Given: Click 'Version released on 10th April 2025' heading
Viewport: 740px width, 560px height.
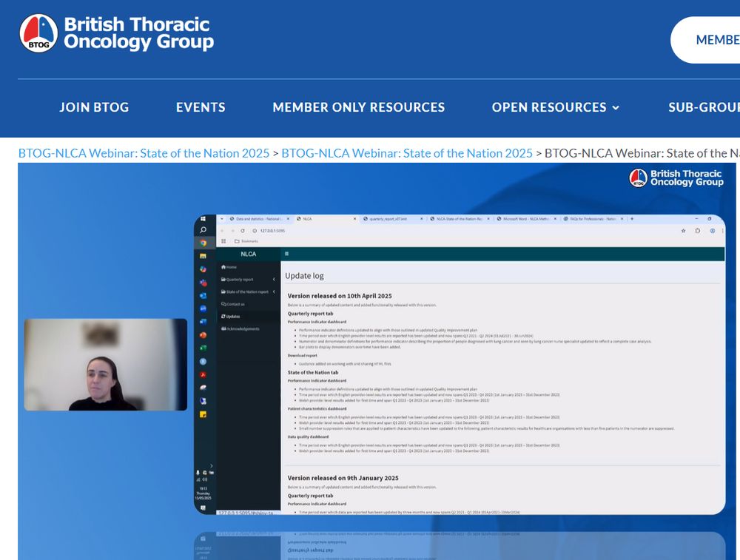Looking at the screenshot, I should (340, 297).
